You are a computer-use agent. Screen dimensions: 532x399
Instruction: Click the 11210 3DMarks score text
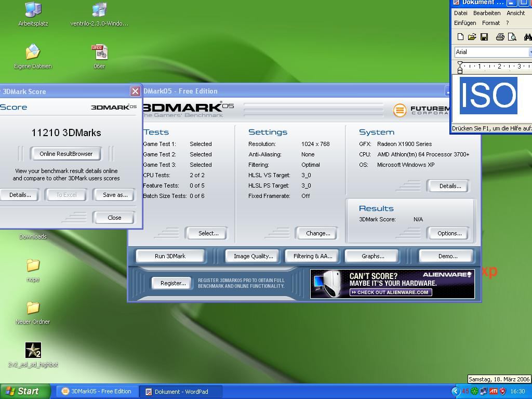click(66, 132)
